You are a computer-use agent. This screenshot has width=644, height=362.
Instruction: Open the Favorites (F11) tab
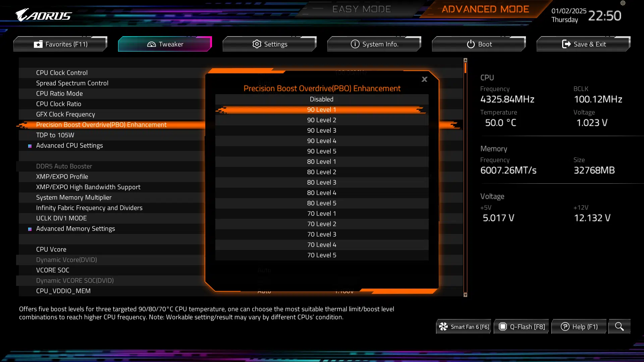pos(60,44)
